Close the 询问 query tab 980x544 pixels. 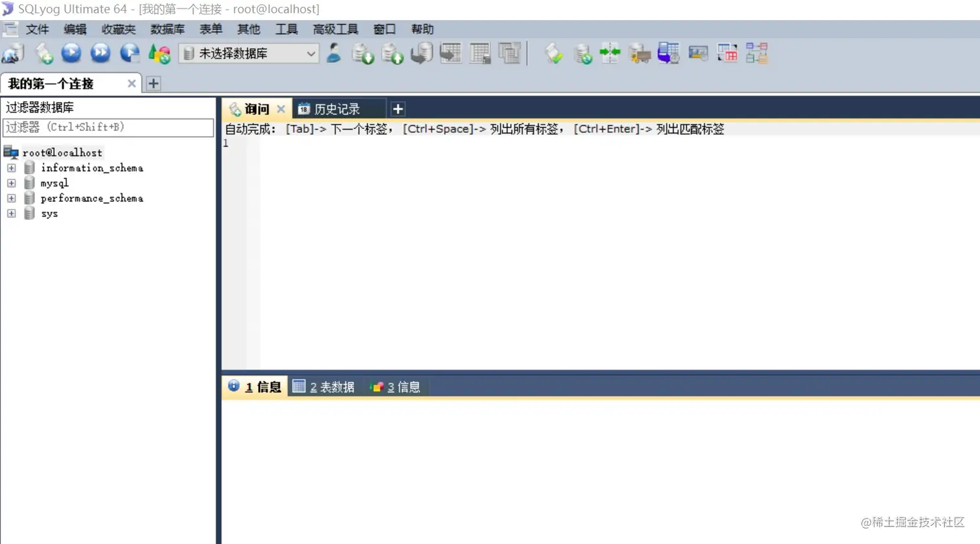coord(281,109)
